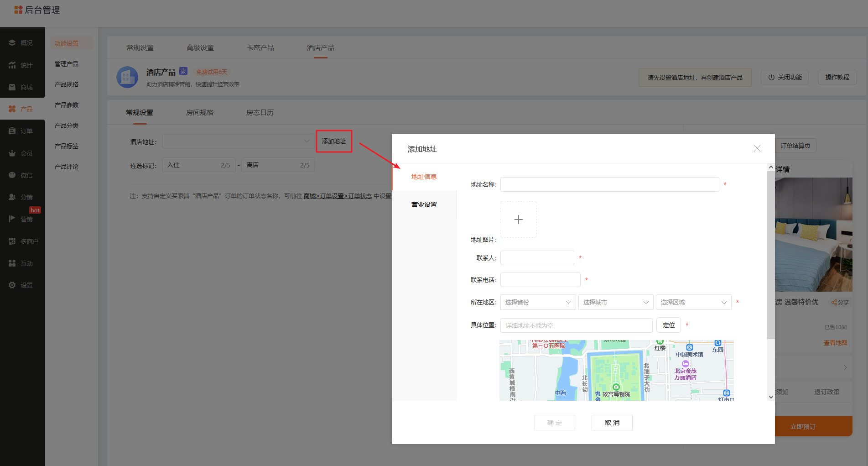Open the 房态日历 sub-tab
Image resolution: width=868 pixels, height=466 pixels.
pos(260,112)
